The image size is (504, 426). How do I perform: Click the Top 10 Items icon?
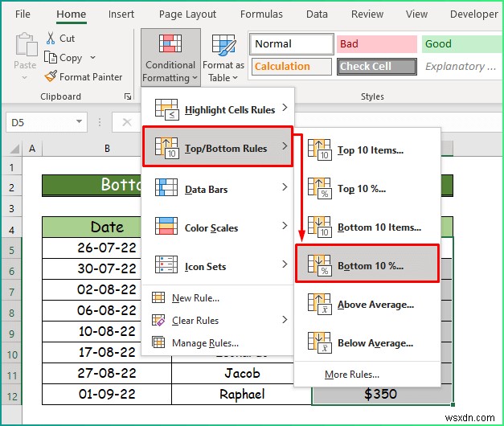[319, 150]
